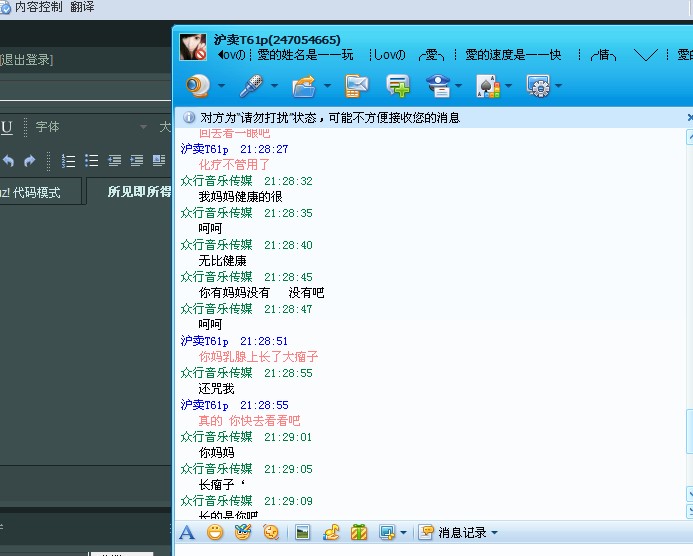Open the dropdown arrow beside the settings gear
The height and width of the screenshot is (556, 693).
(558, 86)
